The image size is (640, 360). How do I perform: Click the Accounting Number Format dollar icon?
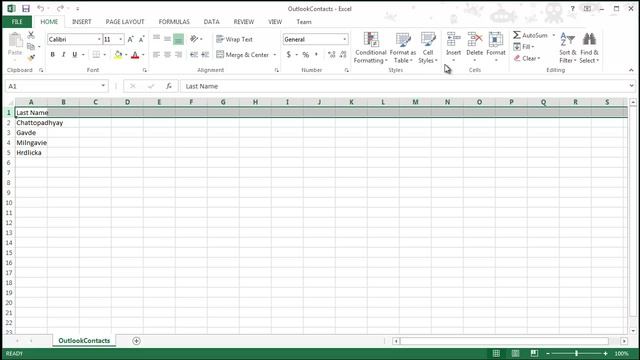point(289,55)
